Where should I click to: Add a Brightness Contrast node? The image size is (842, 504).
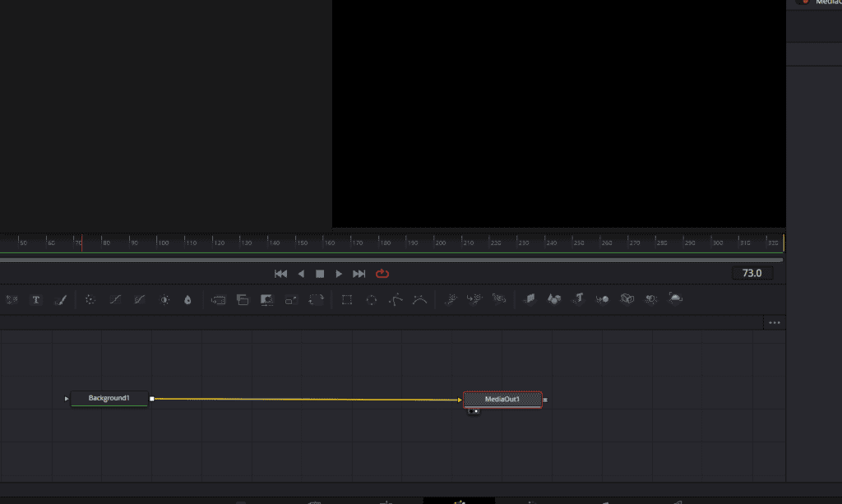point(164,299)
